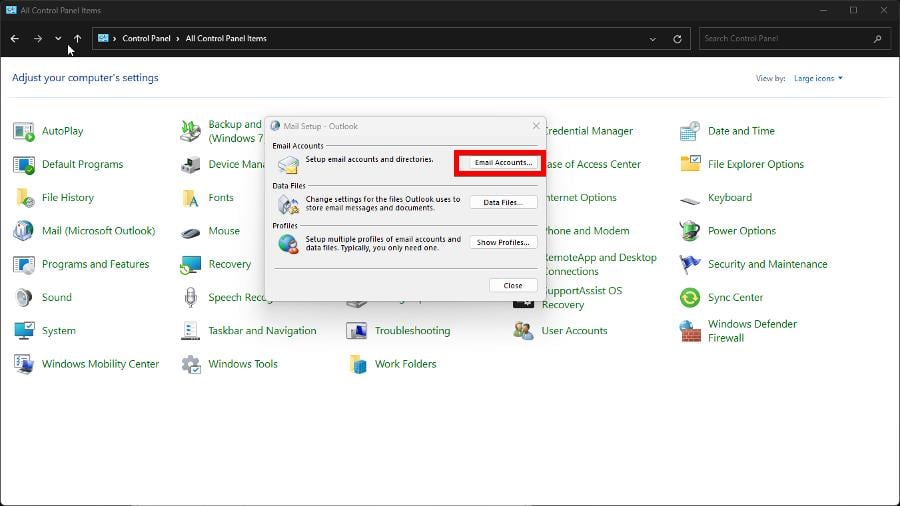900x506 pixels.
Task: Click the Email Accounts... button
Action: coord(503,163)
